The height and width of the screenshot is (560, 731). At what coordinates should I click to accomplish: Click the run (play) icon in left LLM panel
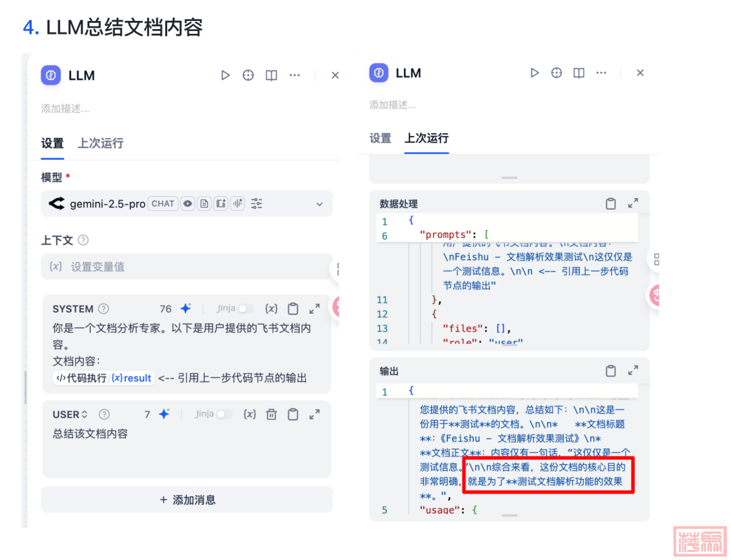pyautogui.click(x=225, y=76)
